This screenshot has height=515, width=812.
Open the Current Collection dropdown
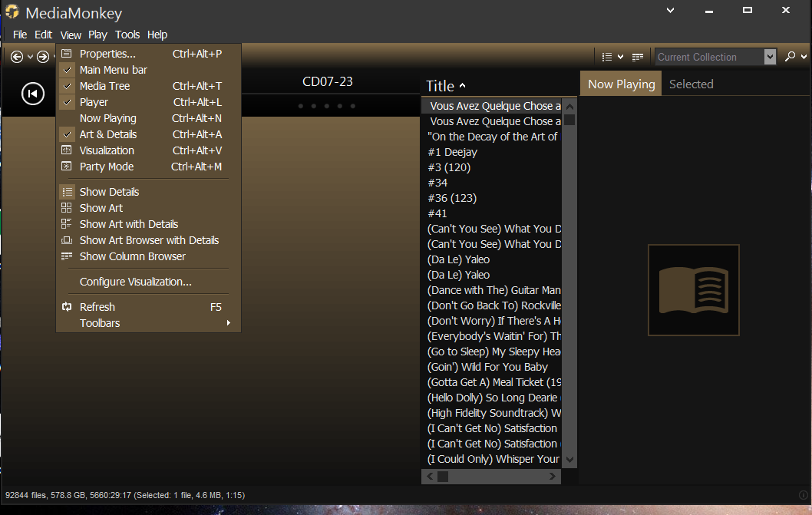(x=770, y=57)
